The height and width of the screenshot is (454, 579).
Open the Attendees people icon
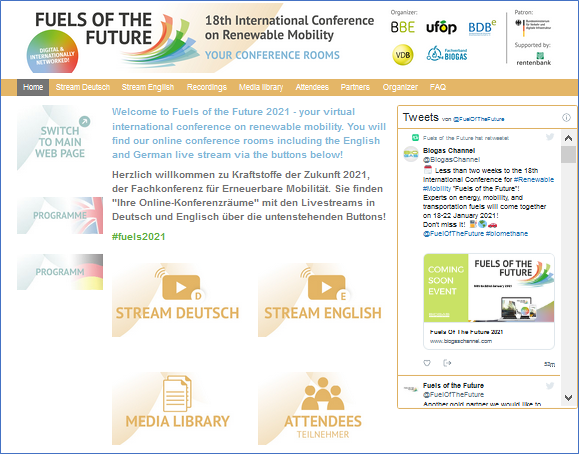click(x=323, y=393)
